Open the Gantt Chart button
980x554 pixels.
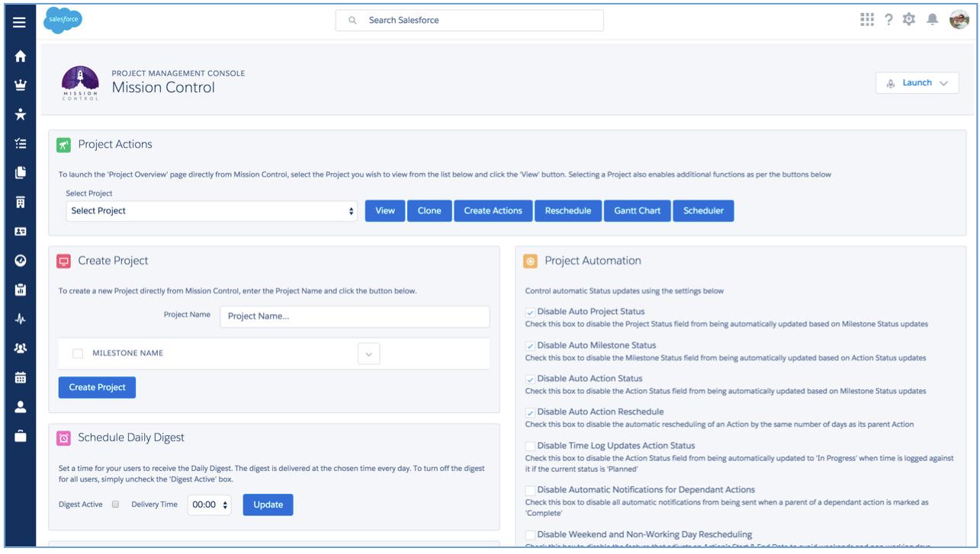point(637,211)
